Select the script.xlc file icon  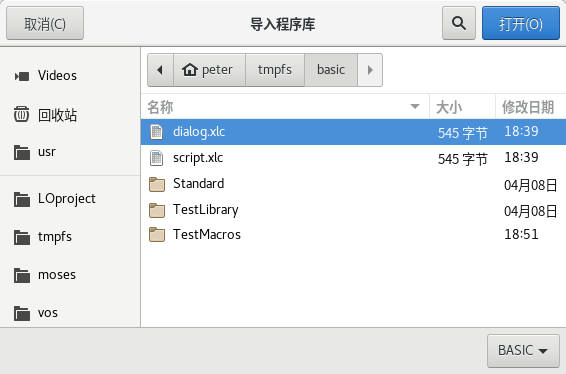156,158
